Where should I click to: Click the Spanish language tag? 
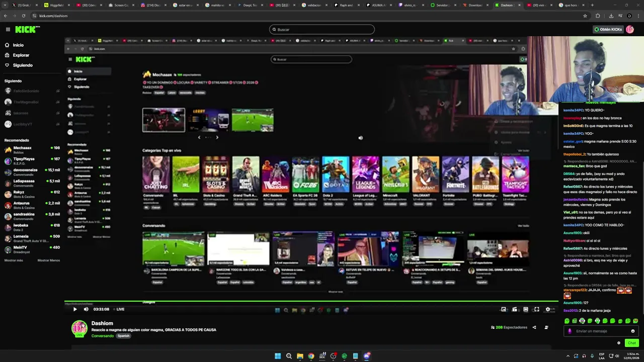pyautogui.click(x=123, y=336)
